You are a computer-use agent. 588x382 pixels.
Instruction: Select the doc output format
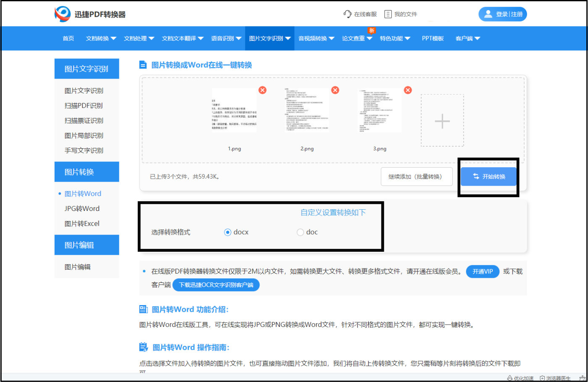(x=300, y=232)
